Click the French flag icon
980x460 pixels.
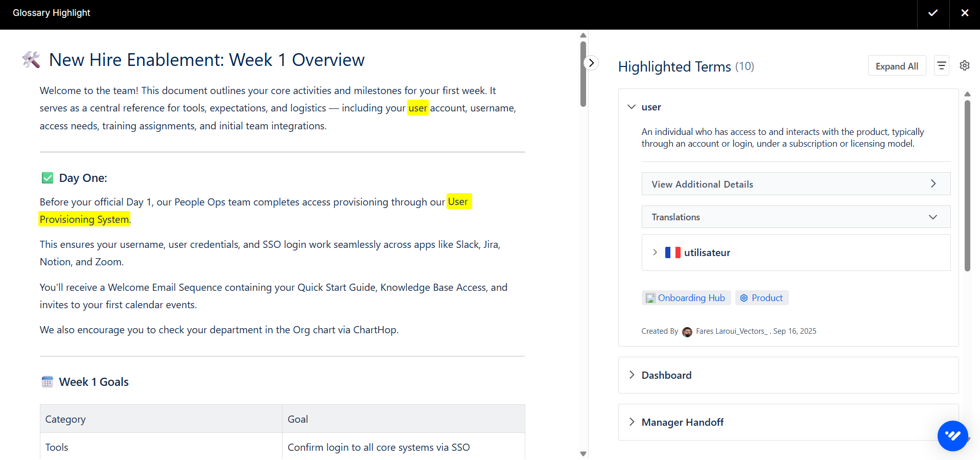point(672,252)
